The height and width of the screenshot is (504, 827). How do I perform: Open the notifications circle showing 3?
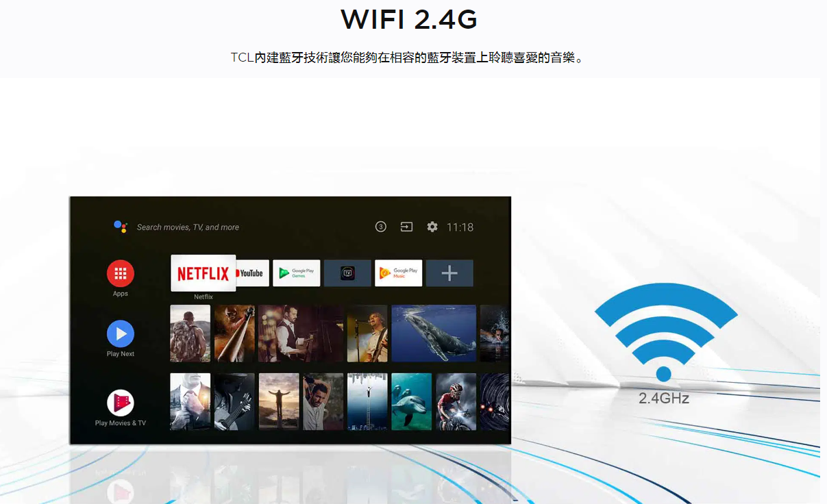381,227
